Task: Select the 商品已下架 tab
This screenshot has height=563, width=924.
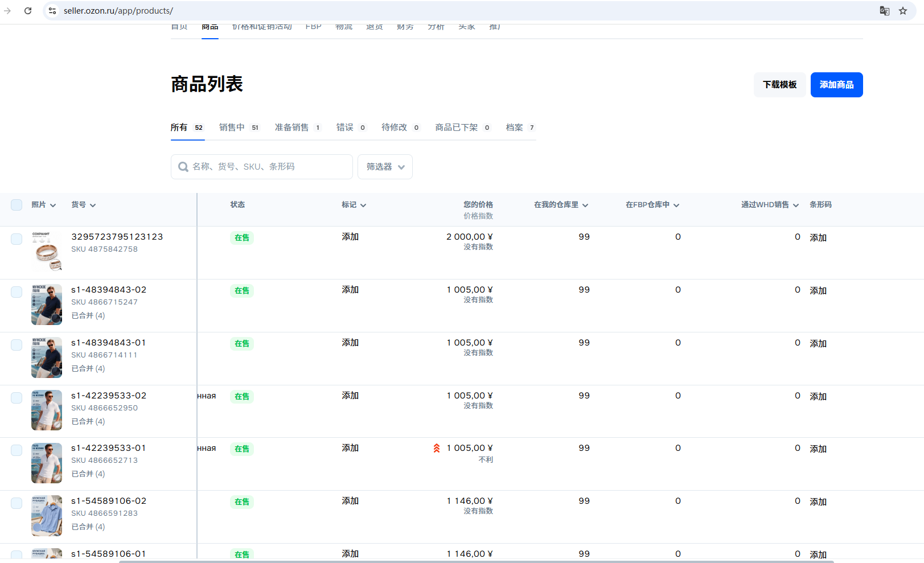Action: pyautogui.click(x=463, y=128)
